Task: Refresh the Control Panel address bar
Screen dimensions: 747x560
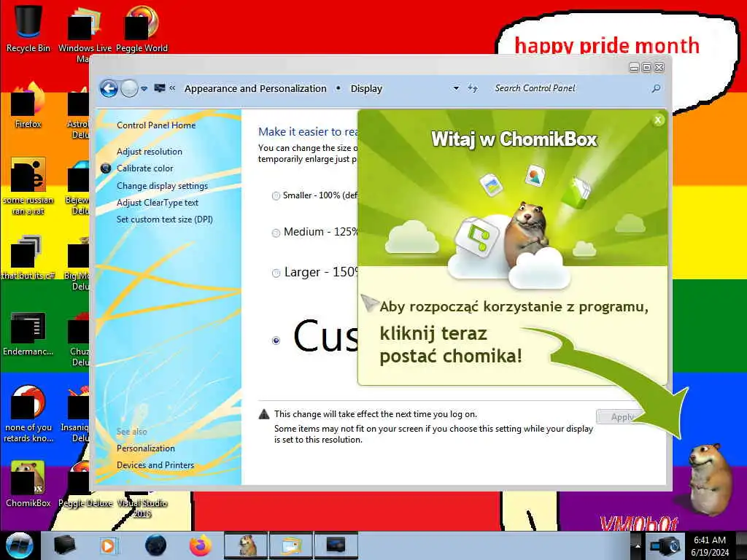Action: (472, 88)
